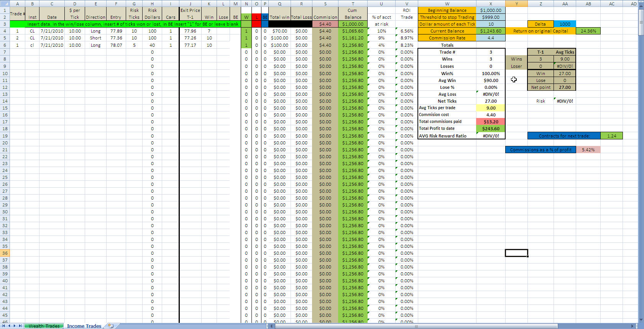Select Current Balance value $1,243.60
Viewport: 644px width, 329px height.
tap(491, 31)
